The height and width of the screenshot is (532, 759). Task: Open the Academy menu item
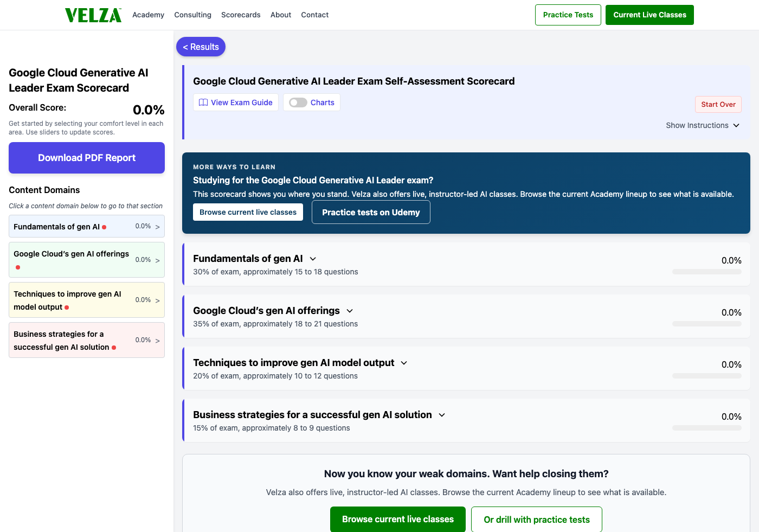[148, 15]
